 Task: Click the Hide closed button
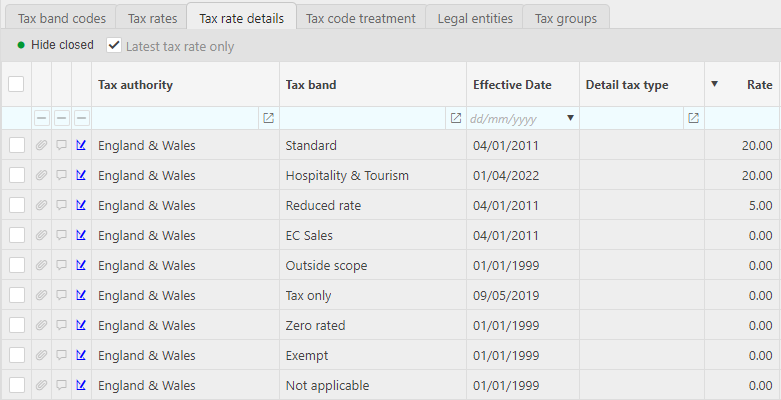pos(56,45)
